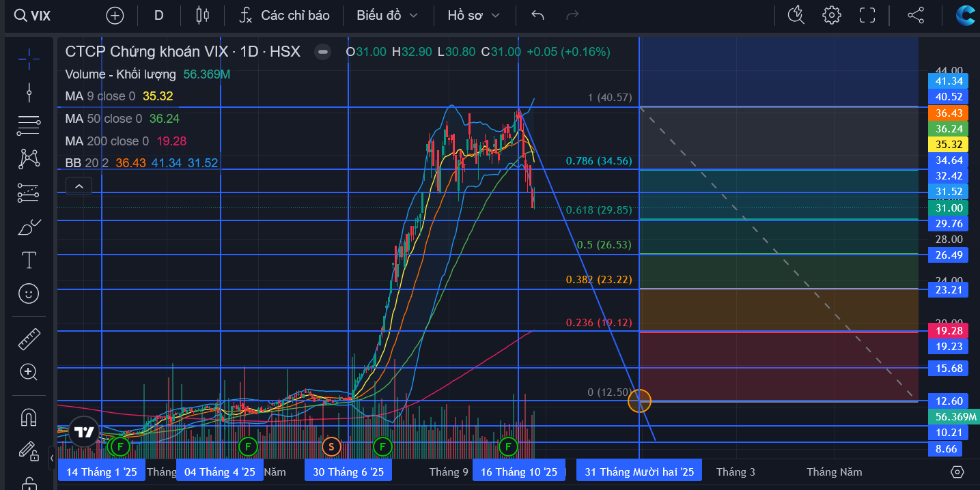Select the MA 200 close indicator legend
This screenshot has height=490, width=980.
click(126, 141)
